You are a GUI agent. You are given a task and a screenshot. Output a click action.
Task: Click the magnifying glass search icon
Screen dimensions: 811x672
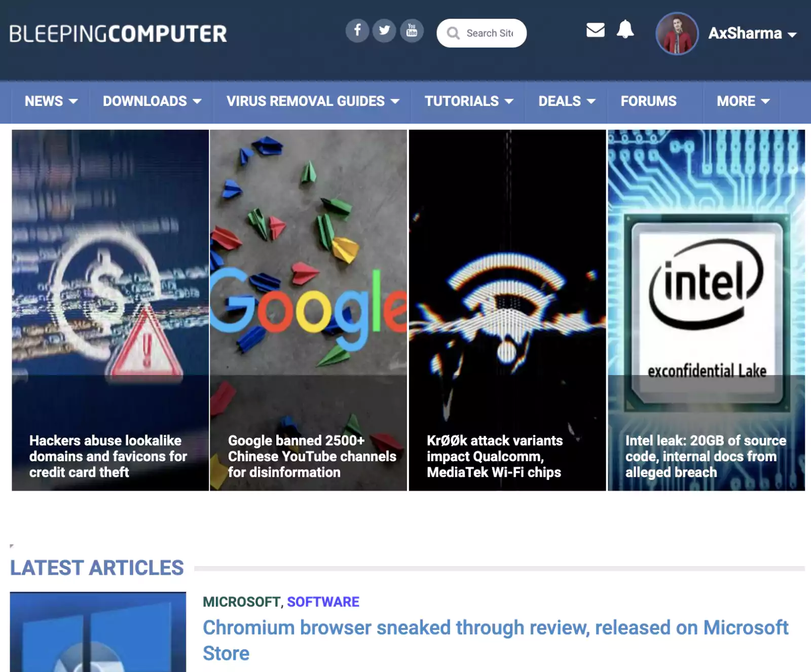(453, 33)
